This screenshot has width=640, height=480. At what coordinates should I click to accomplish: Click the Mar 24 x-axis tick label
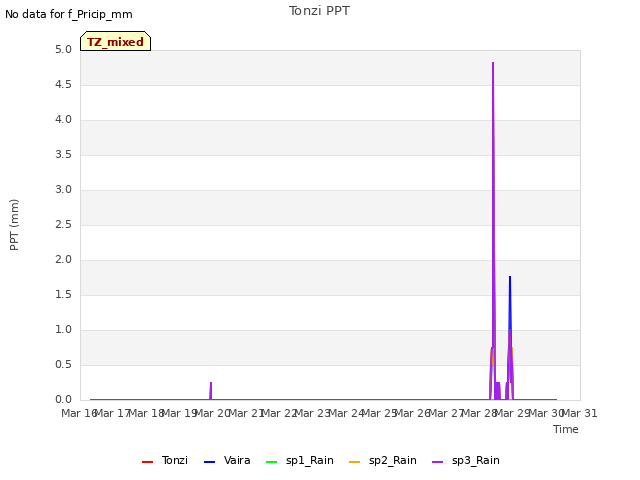point(346,413)
